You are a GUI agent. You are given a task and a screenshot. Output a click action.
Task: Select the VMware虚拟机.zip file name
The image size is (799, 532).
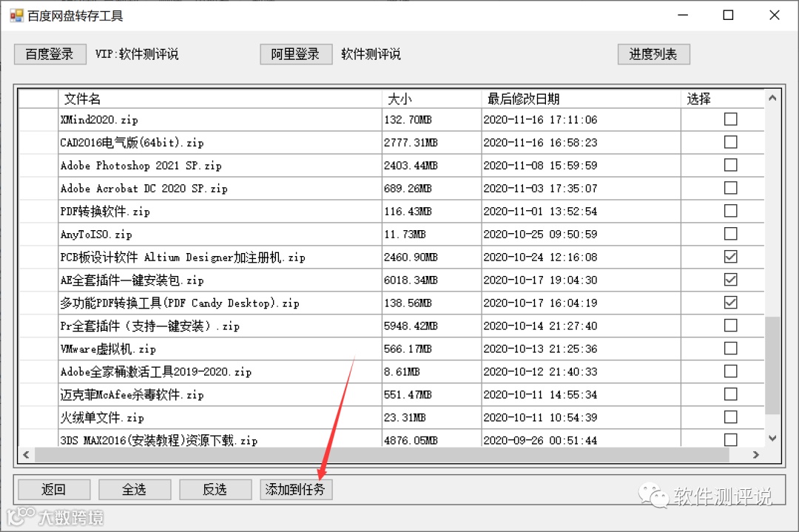tap(108, 349)
